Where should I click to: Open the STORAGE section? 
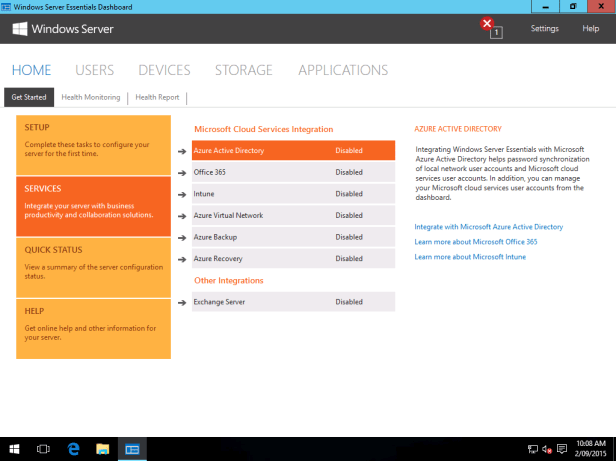tap(243, 70)
